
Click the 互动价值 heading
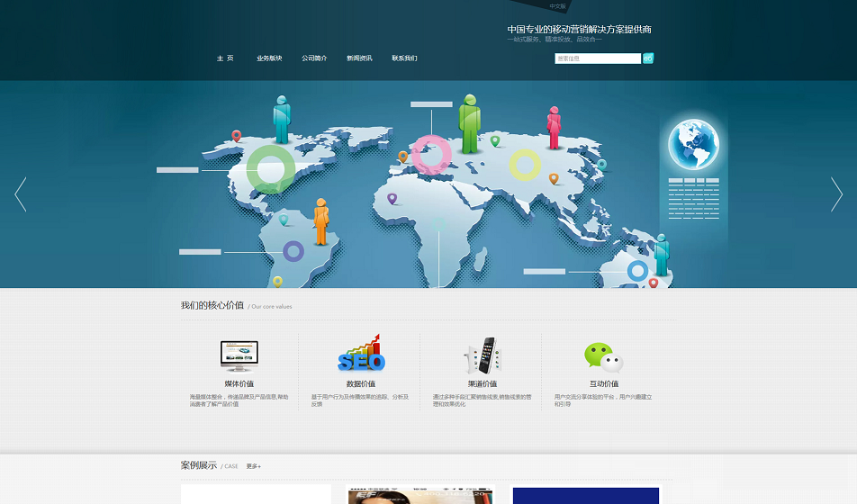604,384
